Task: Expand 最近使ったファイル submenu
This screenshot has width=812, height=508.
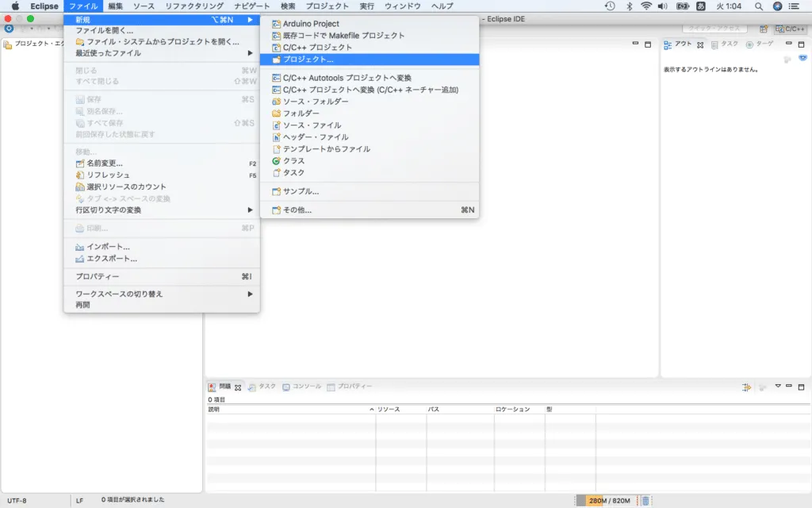Action: tap(162, 53)
